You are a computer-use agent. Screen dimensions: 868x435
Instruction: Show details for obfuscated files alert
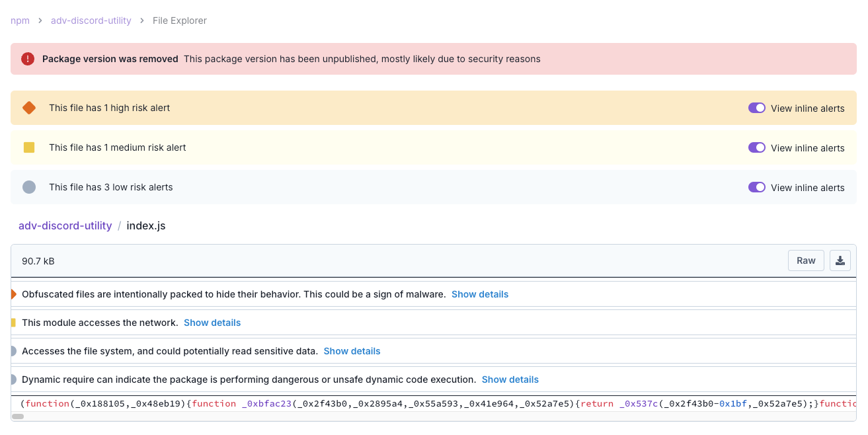(480, 294)
